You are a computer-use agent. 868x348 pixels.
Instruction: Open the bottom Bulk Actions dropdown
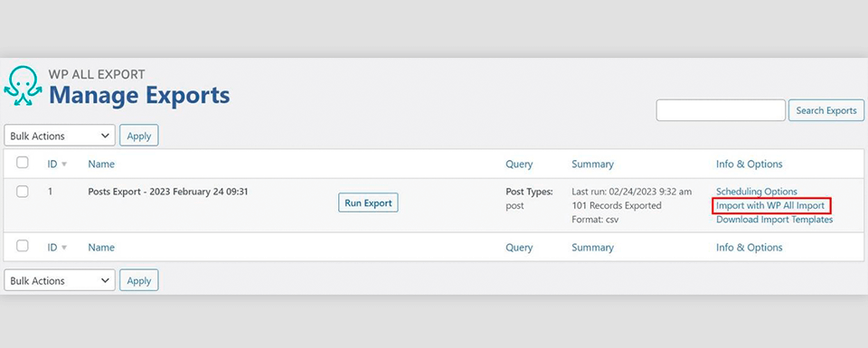tap(60, 280)
